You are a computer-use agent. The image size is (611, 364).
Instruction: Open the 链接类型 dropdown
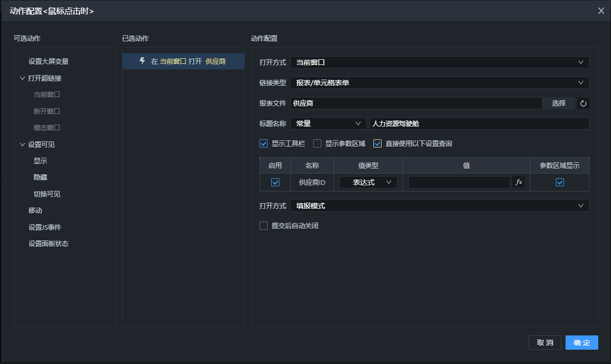439,83
